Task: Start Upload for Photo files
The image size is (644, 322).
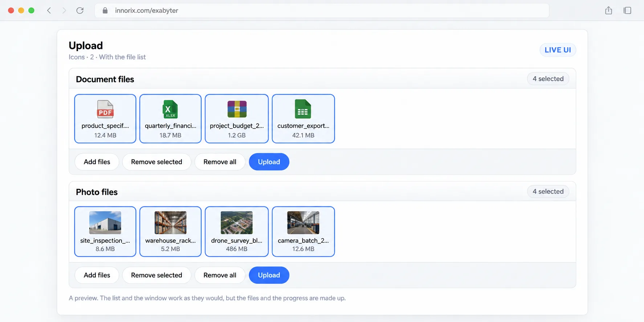Action: pyautogui.click(x=269, y=275)
